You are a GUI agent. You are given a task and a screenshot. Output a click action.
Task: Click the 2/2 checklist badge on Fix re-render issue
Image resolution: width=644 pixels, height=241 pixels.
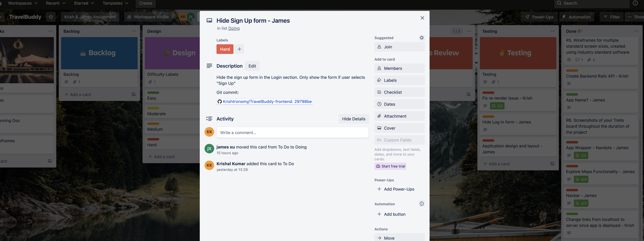click(497, 106)
